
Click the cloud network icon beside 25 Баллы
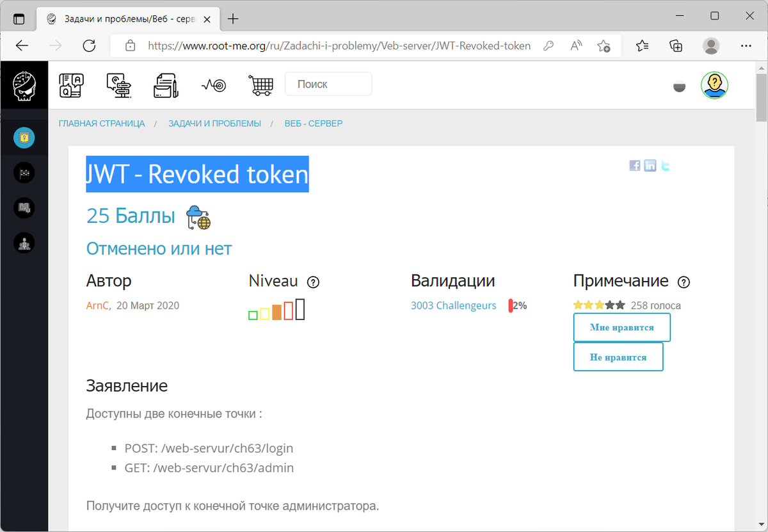pyautogui.click(x=198, y=217)
